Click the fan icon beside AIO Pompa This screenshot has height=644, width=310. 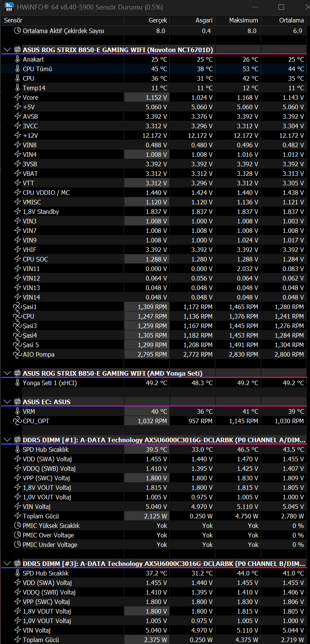click(x=17, y=354)
